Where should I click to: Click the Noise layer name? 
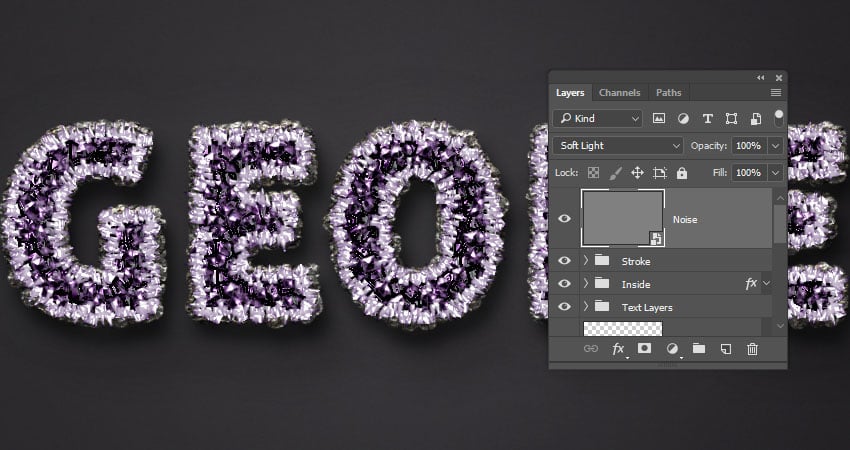[685, 220]
